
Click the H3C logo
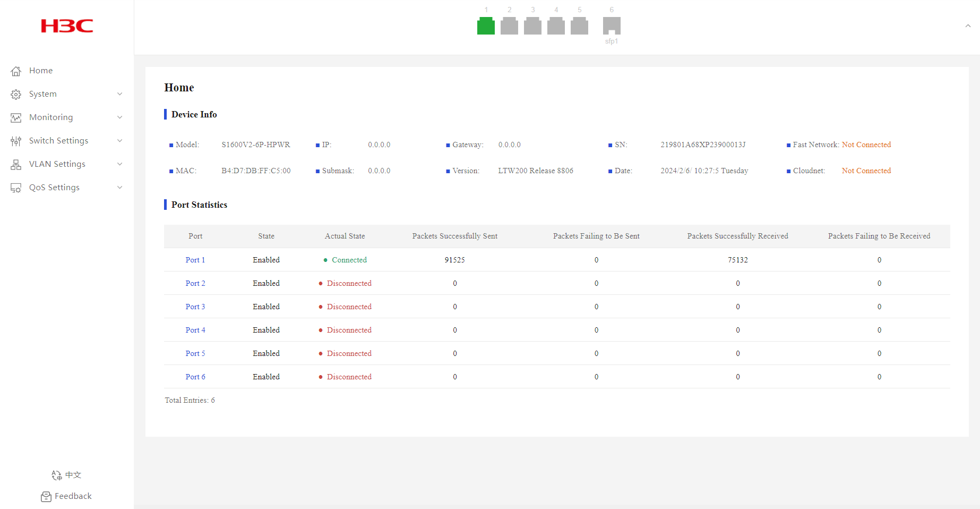(67, 26)
